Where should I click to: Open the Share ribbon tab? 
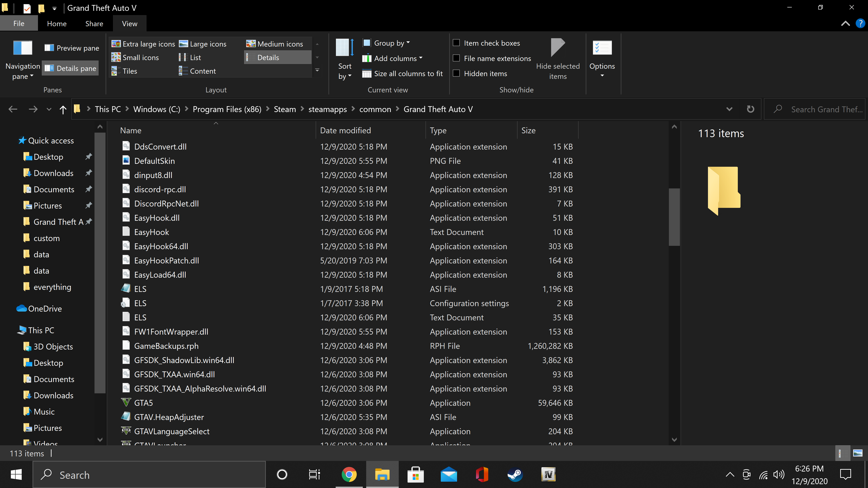pyautogui.click(x=94, y=23)
